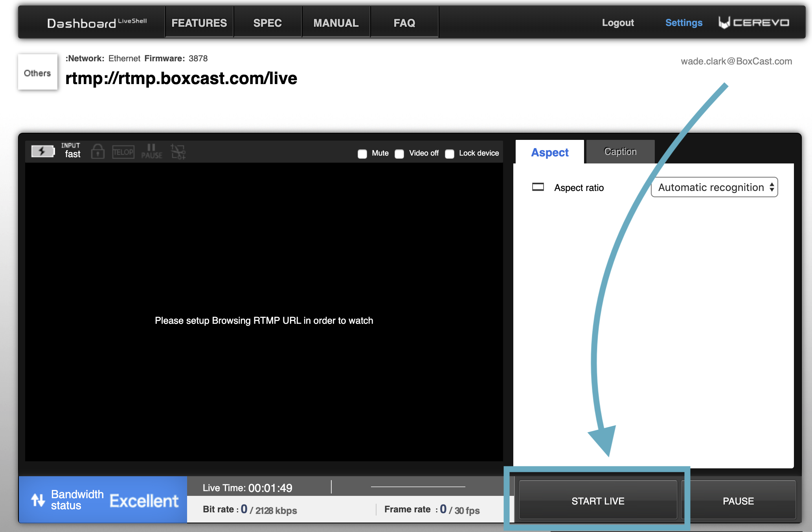812x532 pixels.
Task: Switch to the Caption tab
Action: [620, 152]
